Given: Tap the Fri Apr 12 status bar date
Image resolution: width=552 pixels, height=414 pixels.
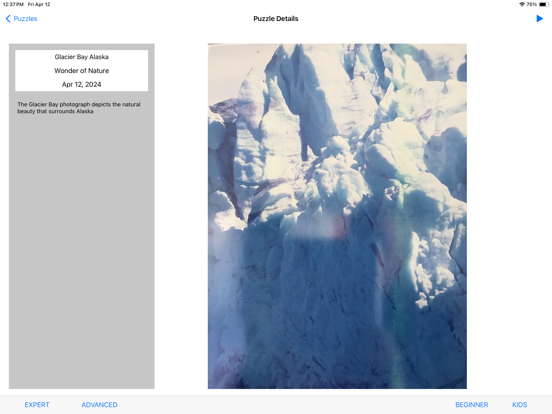Looking at the screenshot, I should (x=39, y=5).
